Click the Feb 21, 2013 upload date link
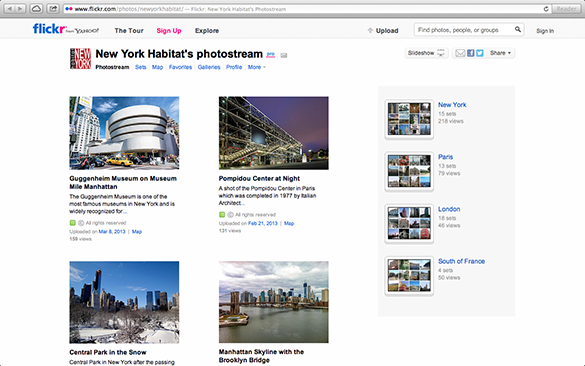Screen dimensions: 585x366 (263, 223)
